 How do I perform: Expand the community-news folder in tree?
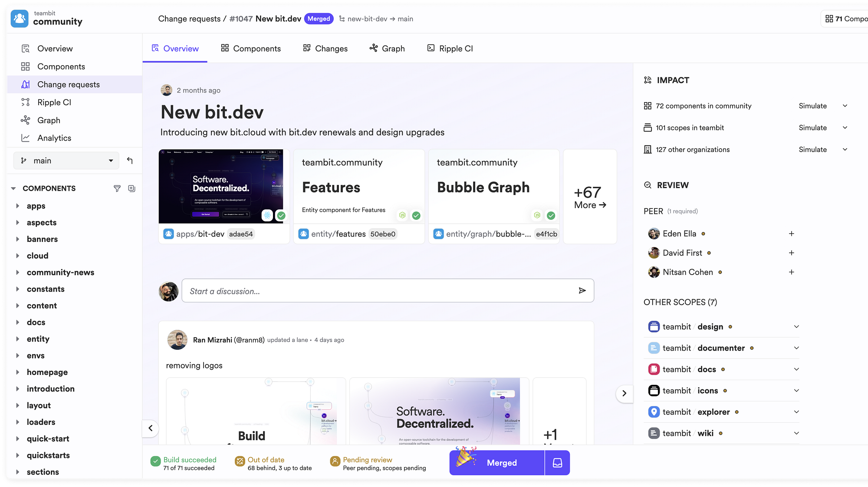point(18,272)
